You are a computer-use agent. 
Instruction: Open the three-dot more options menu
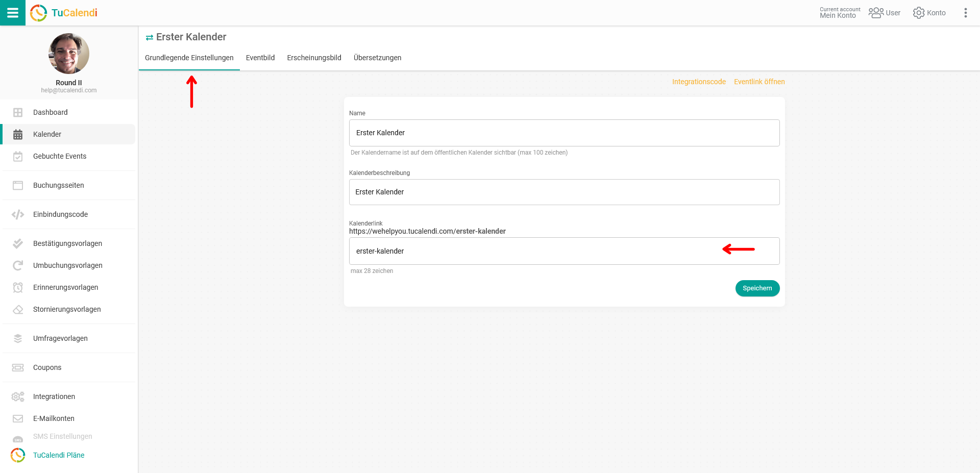[965, 13]
